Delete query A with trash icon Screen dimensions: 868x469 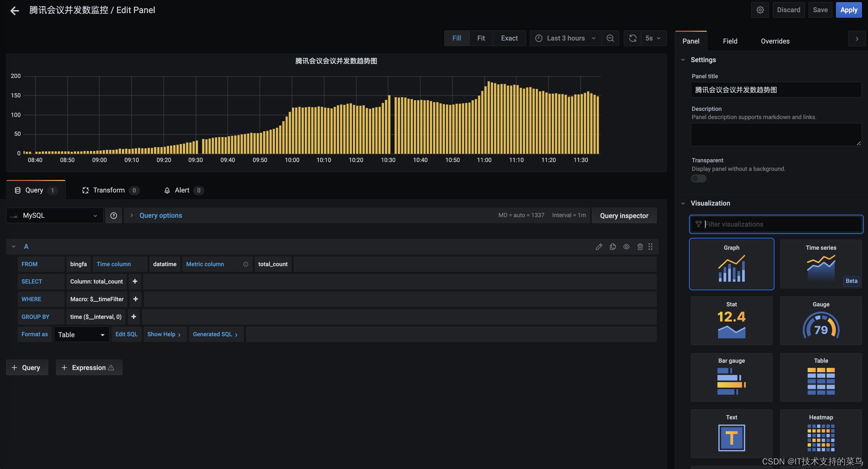(x=640, y=247)
